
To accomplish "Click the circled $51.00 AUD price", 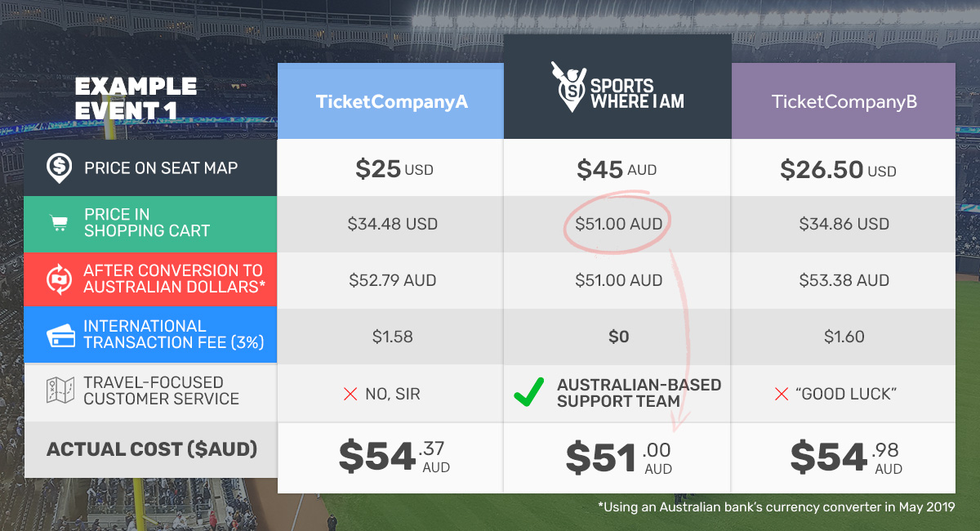I will [x=618, y=224].
